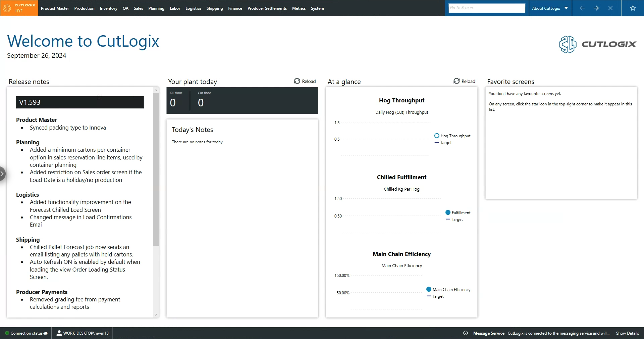The height and width of the screenshot is (339, 644).
Task: Reload the Your plant today panel
Action: [x=305, y=81]
